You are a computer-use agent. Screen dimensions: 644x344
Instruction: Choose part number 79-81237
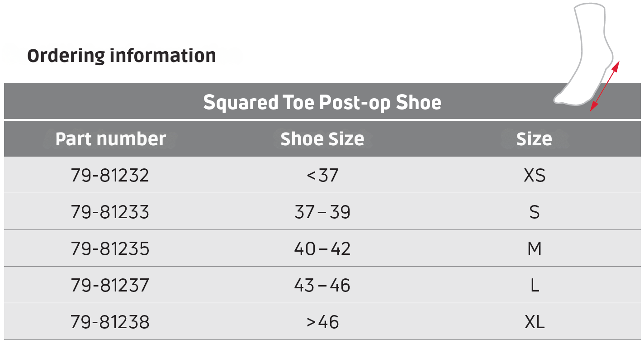[x=110, y=285]
